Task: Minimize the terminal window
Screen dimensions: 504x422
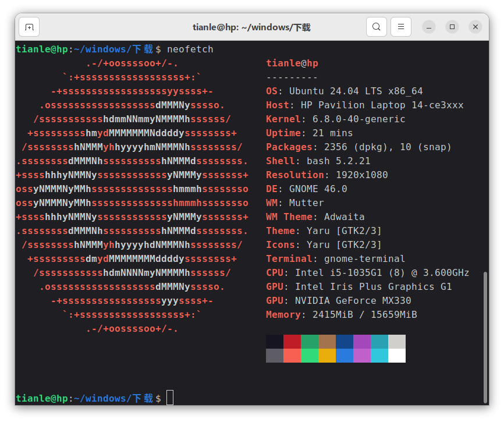Action: [429, 27]
